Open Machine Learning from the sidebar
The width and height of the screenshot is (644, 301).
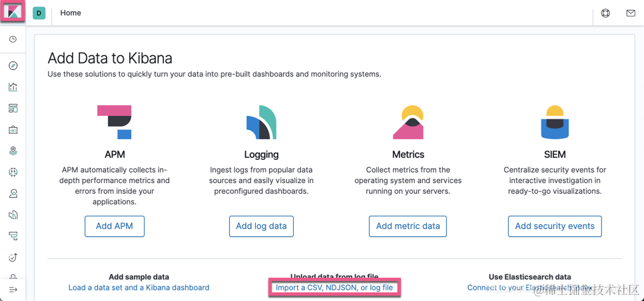click(13, 172)
